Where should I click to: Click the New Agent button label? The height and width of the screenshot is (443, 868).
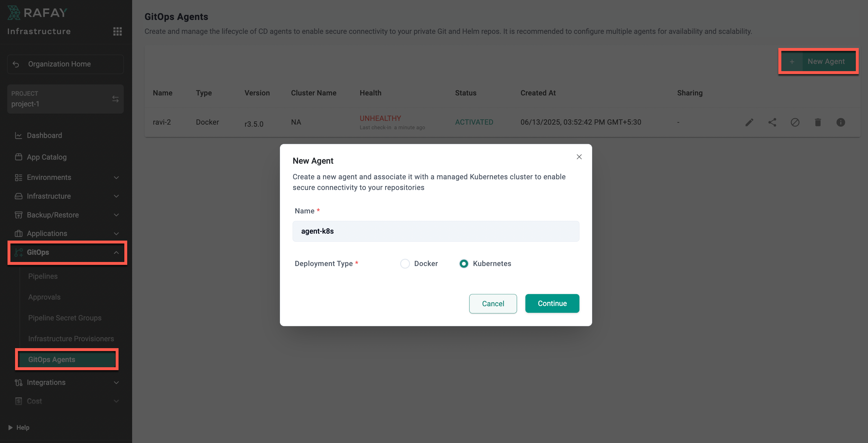point(826,62)
